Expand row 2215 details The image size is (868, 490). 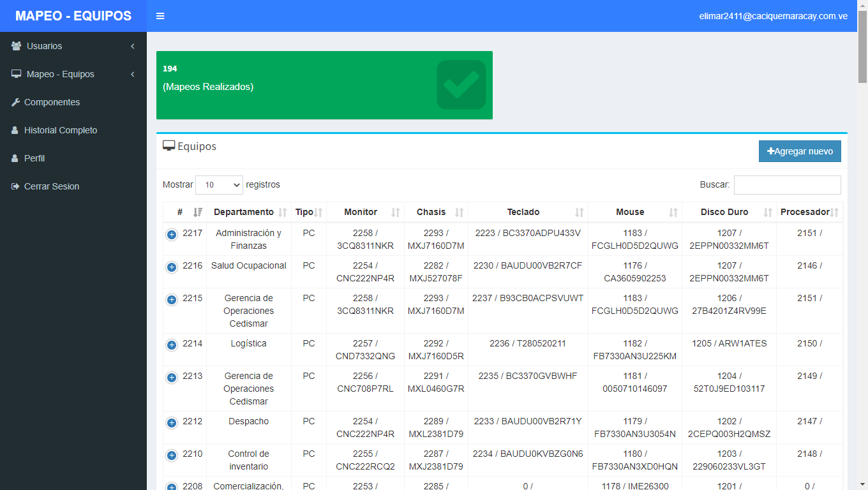click(x=172, y=300)
